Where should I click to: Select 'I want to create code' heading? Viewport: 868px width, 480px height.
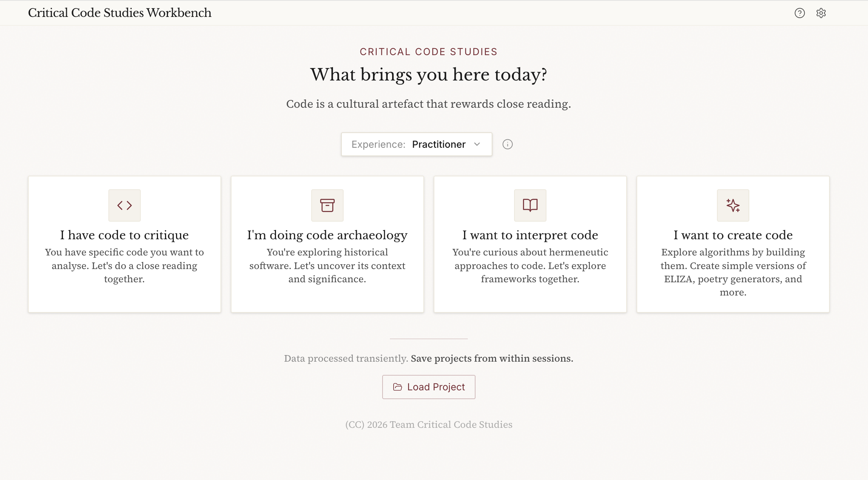[733, 235]
